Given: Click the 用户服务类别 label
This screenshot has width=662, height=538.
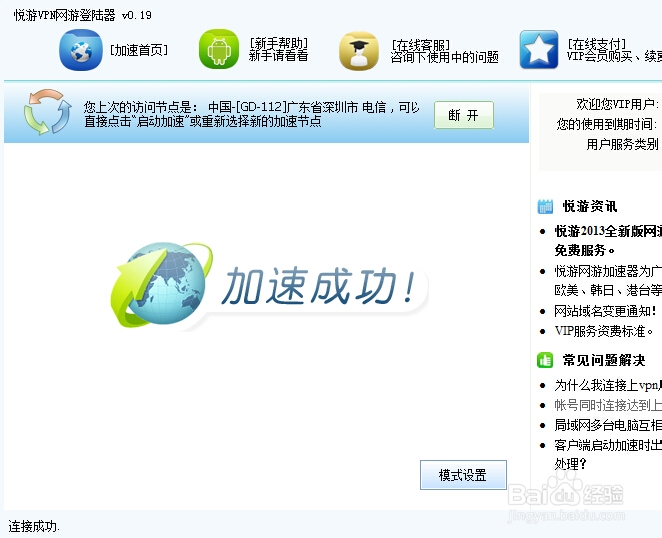Looking at the screenshot, I should 622,144.
